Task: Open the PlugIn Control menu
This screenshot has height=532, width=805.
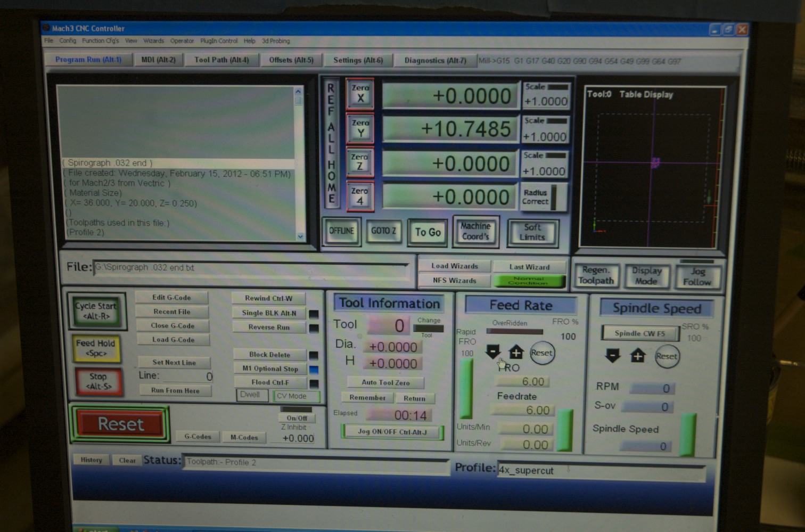Action: click(x=219, y=40)
